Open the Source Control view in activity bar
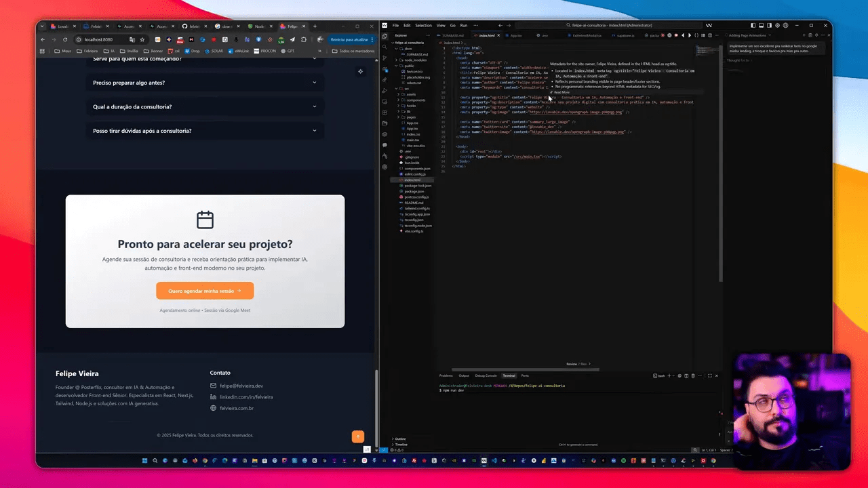Screen dimensions: 868x488 click(384, 58)
